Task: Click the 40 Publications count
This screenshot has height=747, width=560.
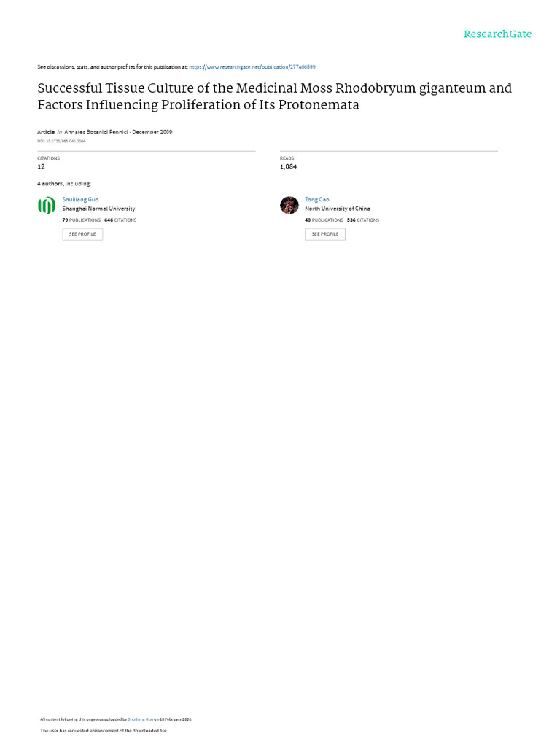Action: (324, 220)
